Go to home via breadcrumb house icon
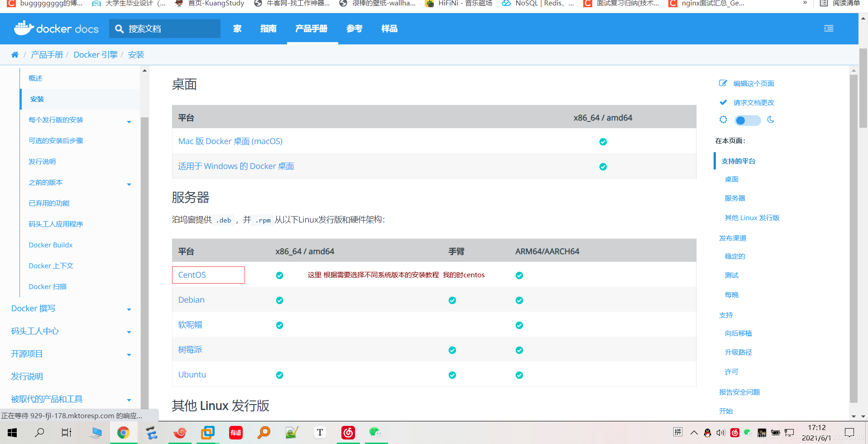The width and height of the screenshot is (868, 444). coord(15,54)
